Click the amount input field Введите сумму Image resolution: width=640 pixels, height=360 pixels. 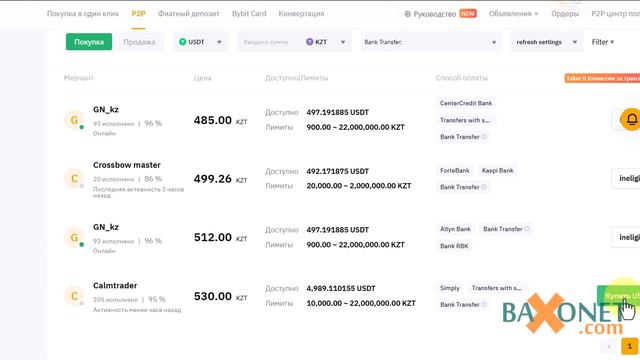[x=269, y=42]
